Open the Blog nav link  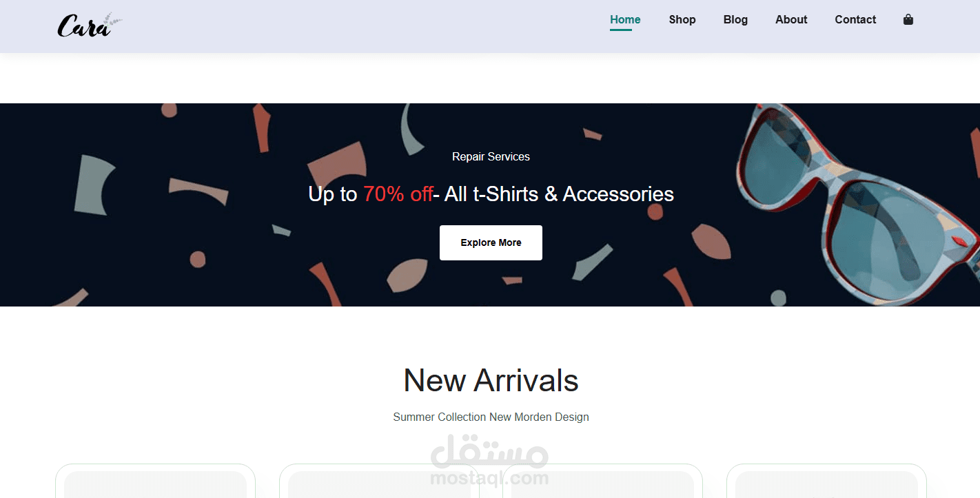point(735,19)
